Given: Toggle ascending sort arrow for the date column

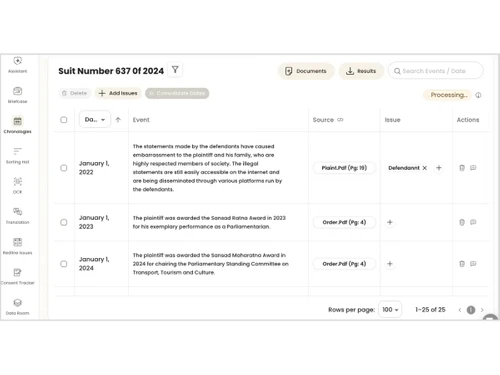Looking at the screenshot, I should (118, 120).
